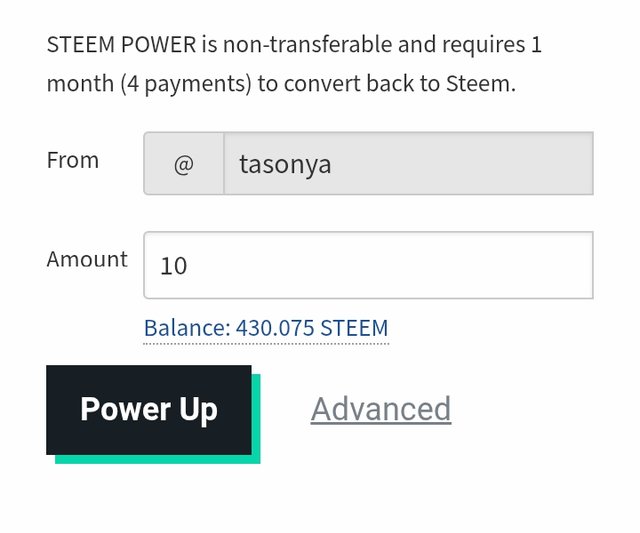
Task: Click the Balance: 430.075 STEEM link
Action: [x=266, y=328]
